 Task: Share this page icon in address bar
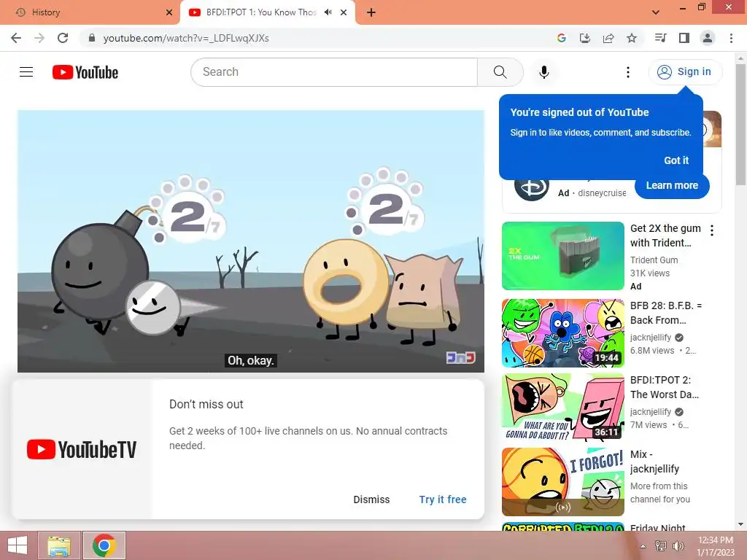608,38
